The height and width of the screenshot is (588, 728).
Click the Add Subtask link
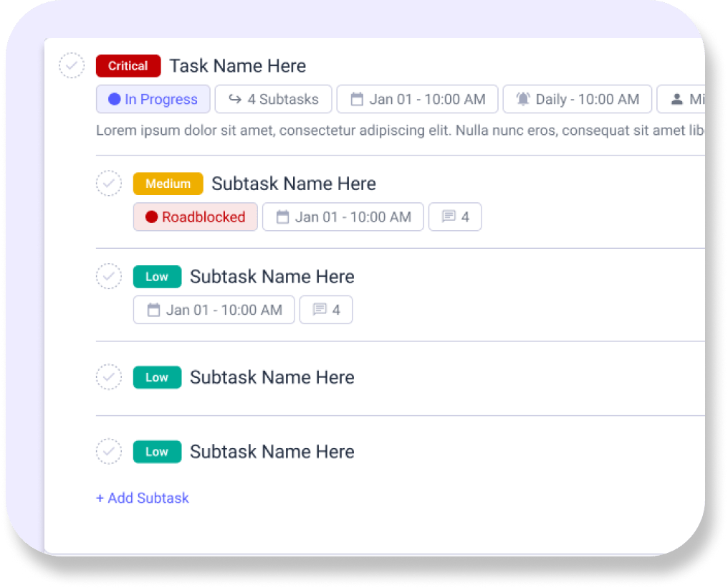(143, 498)
